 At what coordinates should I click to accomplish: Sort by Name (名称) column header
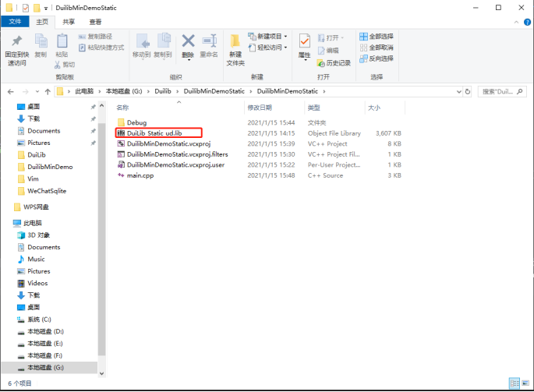122,108
